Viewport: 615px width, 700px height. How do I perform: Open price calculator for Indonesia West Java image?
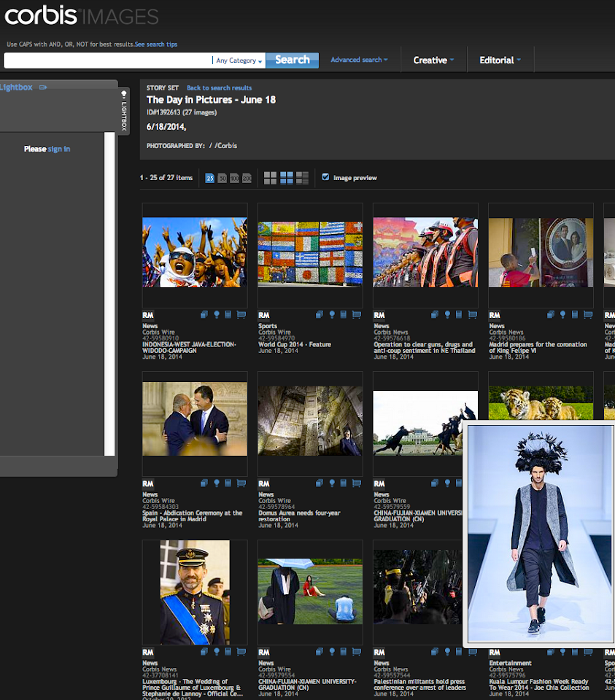(228, 315)
